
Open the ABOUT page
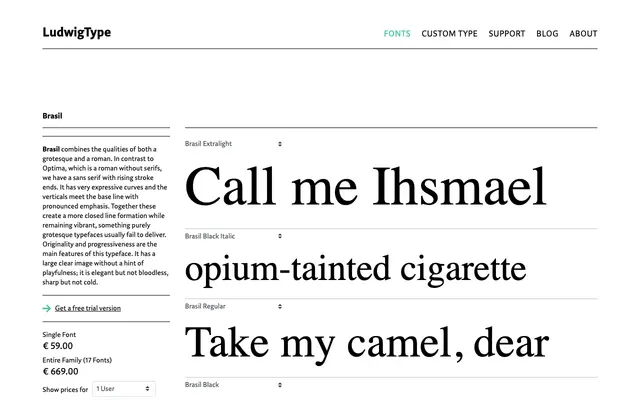583,33
